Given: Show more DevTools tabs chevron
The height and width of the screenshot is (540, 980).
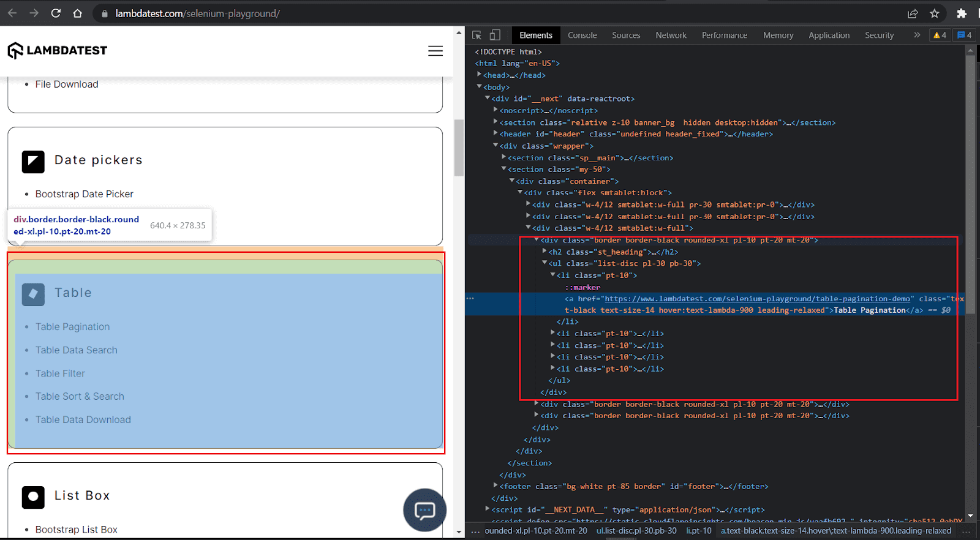Looking at the screenshot, I should pos(917,35).
